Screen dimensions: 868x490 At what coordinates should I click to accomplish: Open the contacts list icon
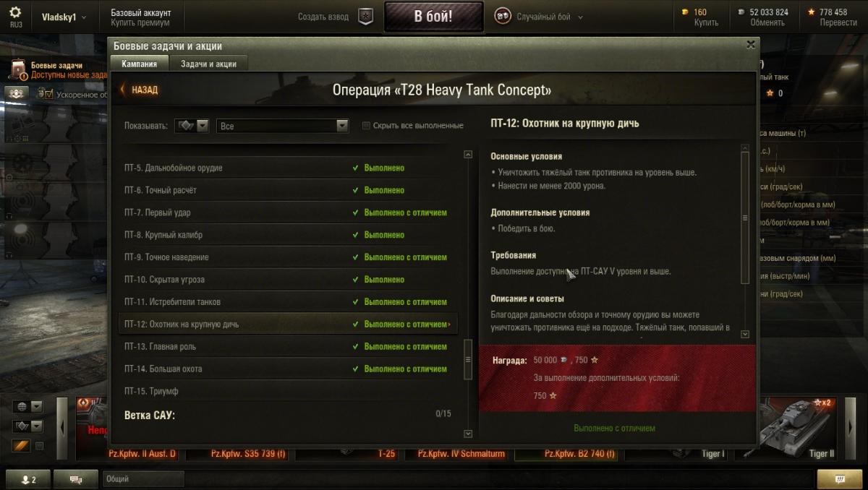pyautogui.click(x=29, y=479)
